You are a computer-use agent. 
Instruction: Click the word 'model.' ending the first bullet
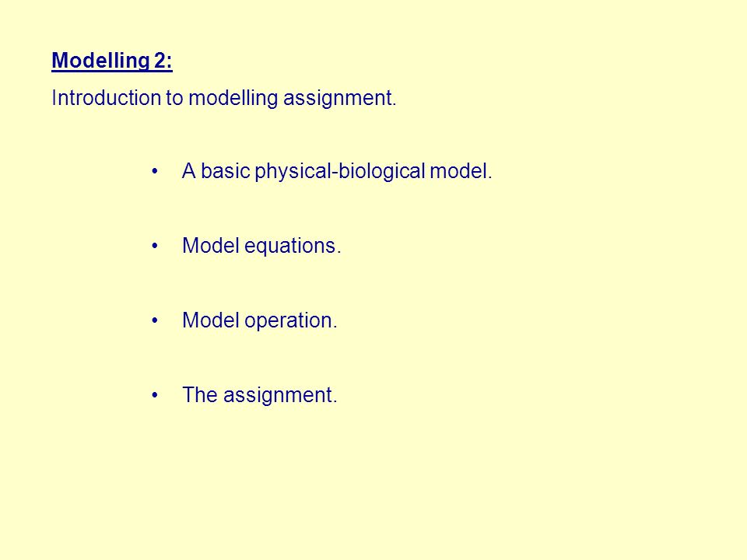[x=461, y=171]
